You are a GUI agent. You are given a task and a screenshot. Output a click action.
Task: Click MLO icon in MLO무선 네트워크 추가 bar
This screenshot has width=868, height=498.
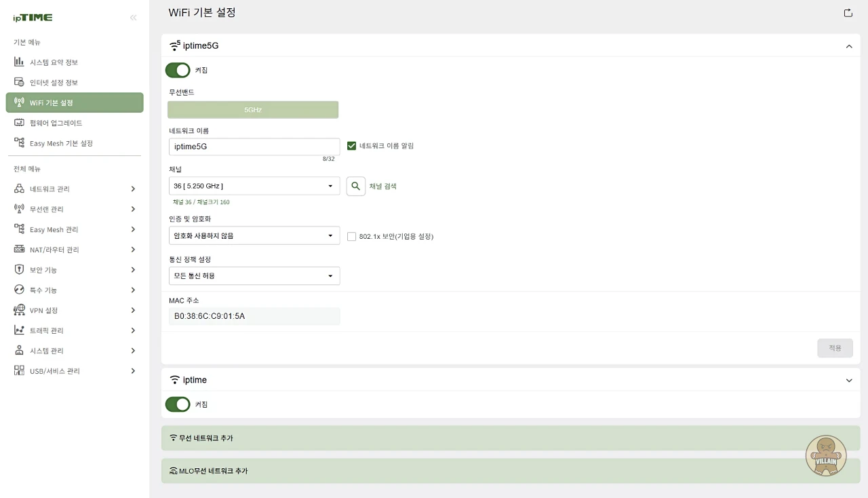coord(174,471)
